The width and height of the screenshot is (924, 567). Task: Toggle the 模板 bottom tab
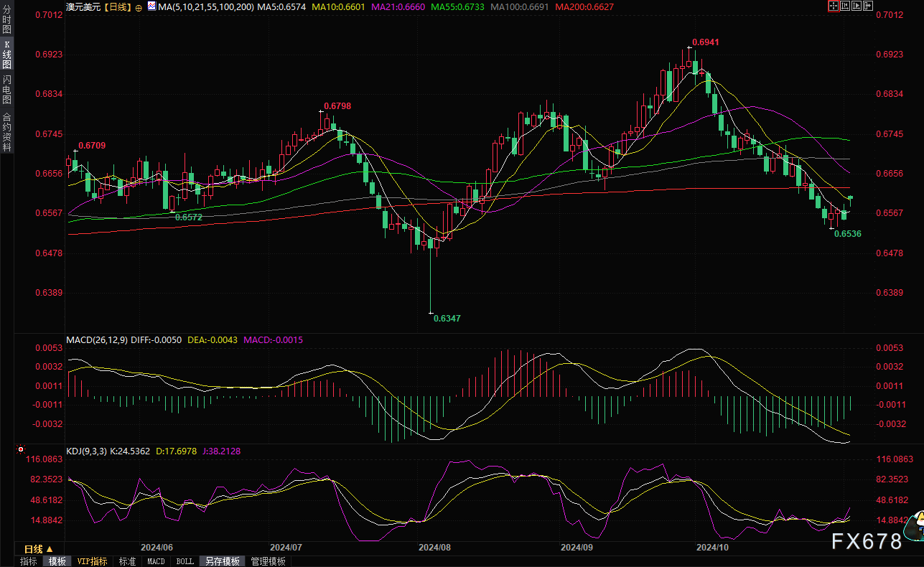(x=57, y=561)
